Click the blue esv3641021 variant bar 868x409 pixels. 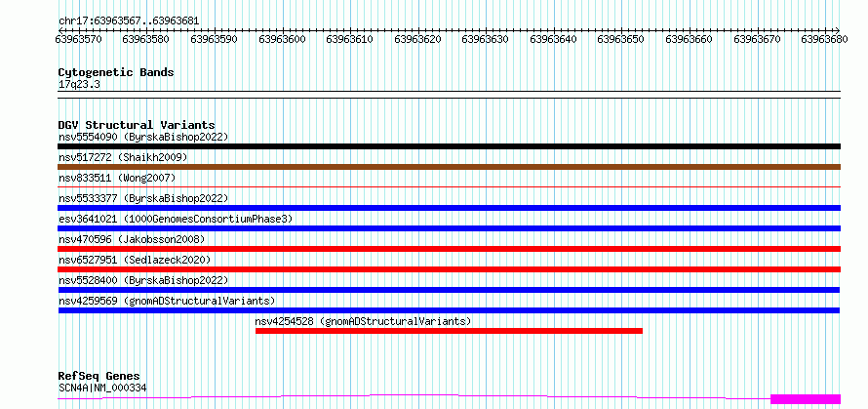click(449, 228)
